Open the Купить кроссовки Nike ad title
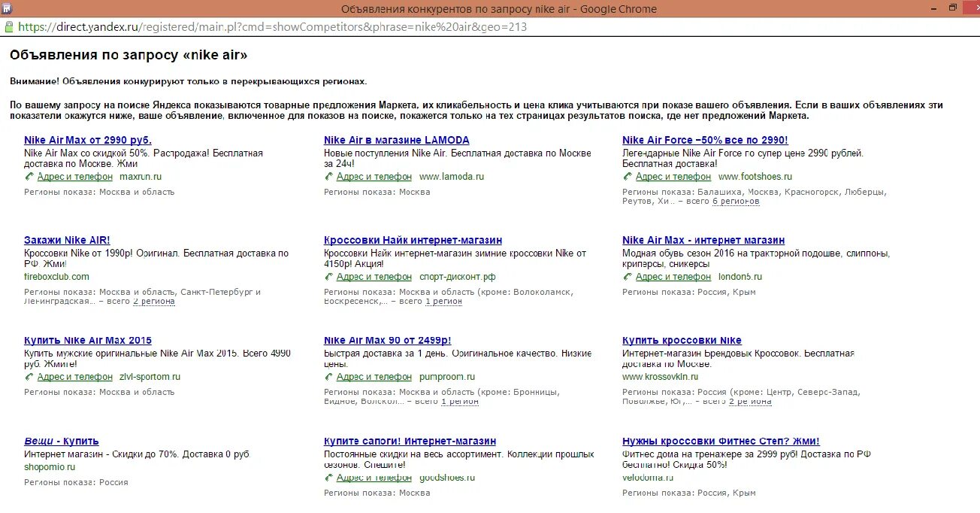Viewport: 980px width, 513px height. tap(682, 340)
